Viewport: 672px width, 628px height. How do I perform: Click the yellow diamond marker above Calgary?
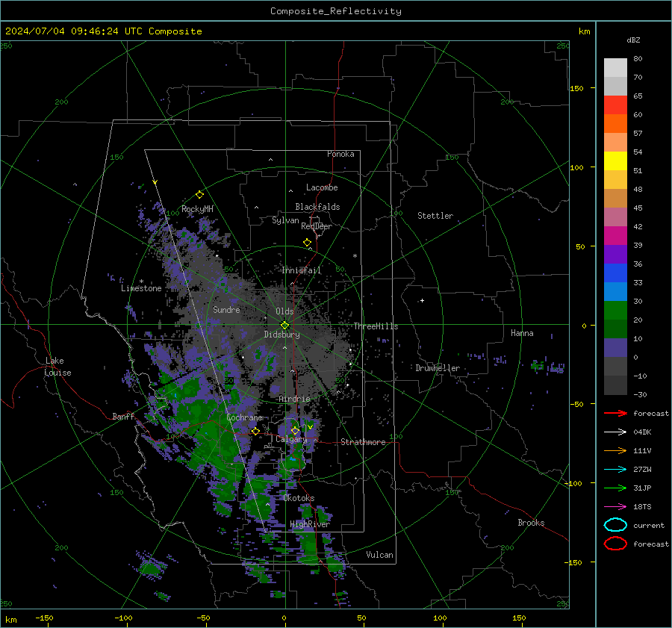click(295, 430)
